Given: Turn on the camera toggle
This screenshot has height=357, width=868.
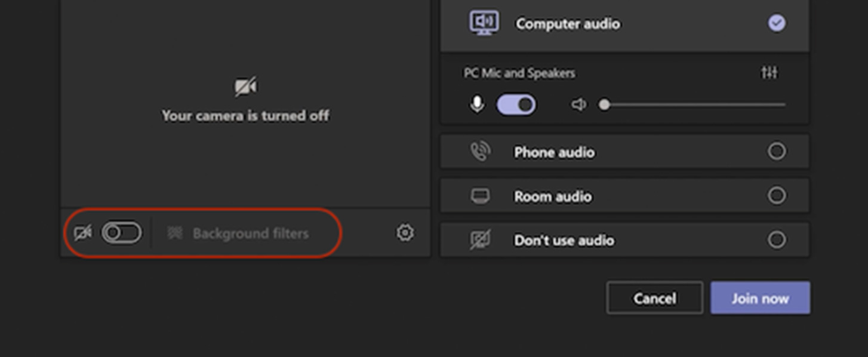Looking at the screenshot, I should (x=122, y=233).
